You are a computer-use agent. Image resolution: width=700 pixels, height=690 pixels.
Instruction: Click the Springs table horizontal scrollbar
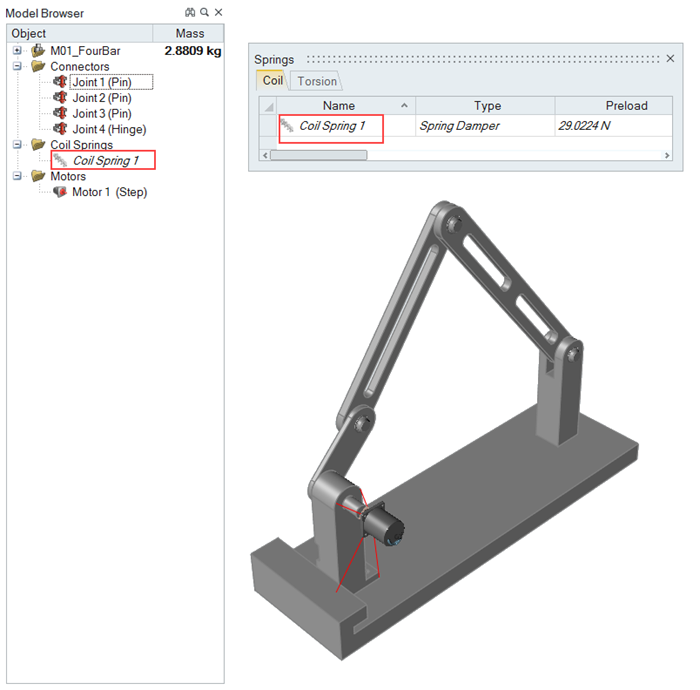[x=318, y=155]
